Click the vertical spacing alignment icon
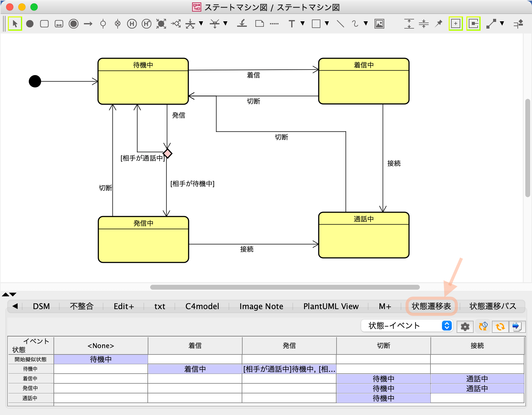The image size is (532, 415). tap(409, 23)
